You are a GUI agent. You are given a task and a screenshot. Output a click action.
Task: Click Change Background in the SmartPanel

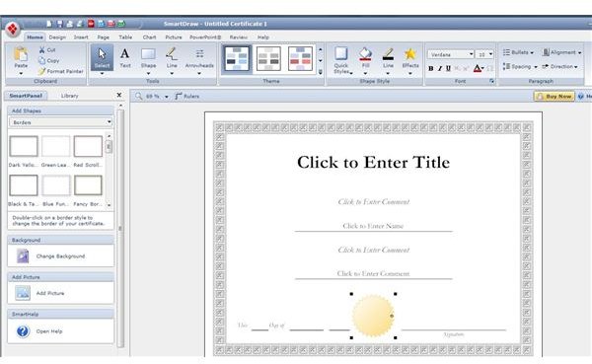(60, 256)
